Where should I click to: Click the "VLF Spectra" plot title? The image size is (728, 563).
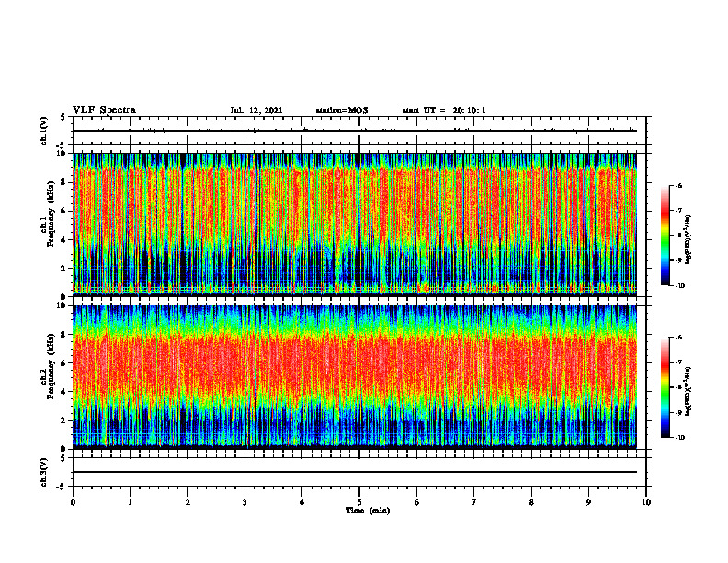click(x=105, y=110)
